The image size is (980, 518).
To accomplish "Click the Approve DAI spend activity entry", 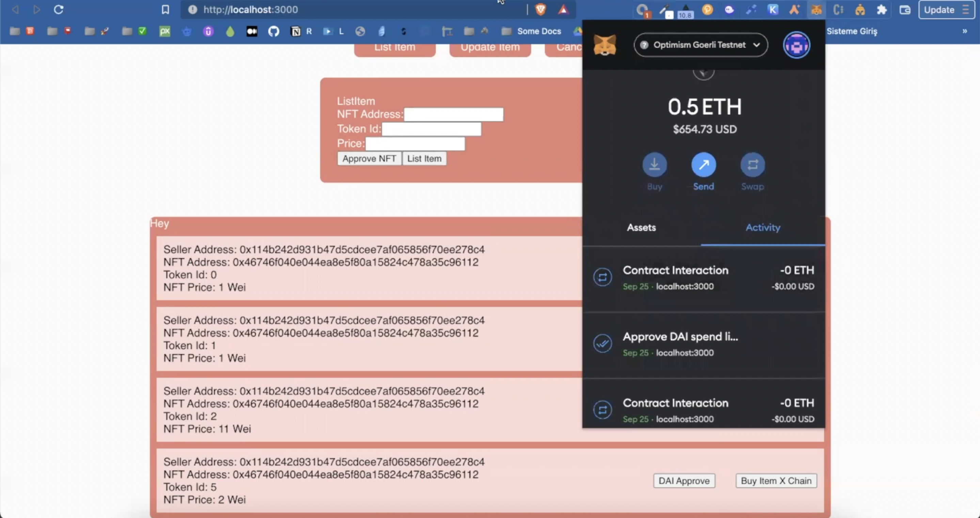I will pos(703,343).
